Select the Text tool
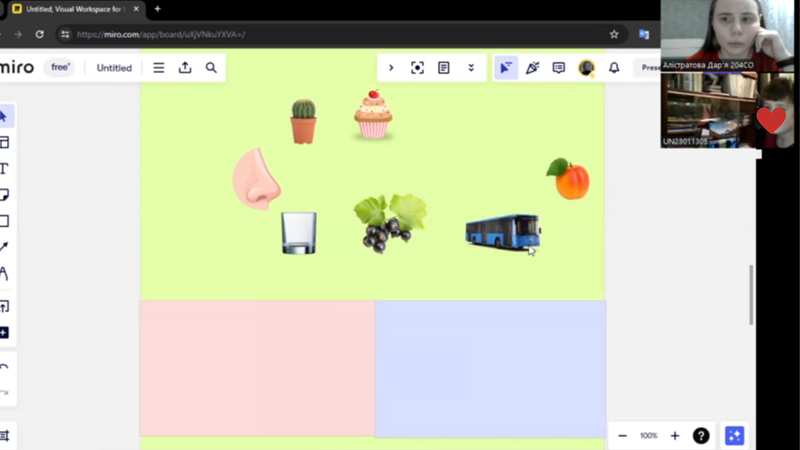 [x=4, y=168]
